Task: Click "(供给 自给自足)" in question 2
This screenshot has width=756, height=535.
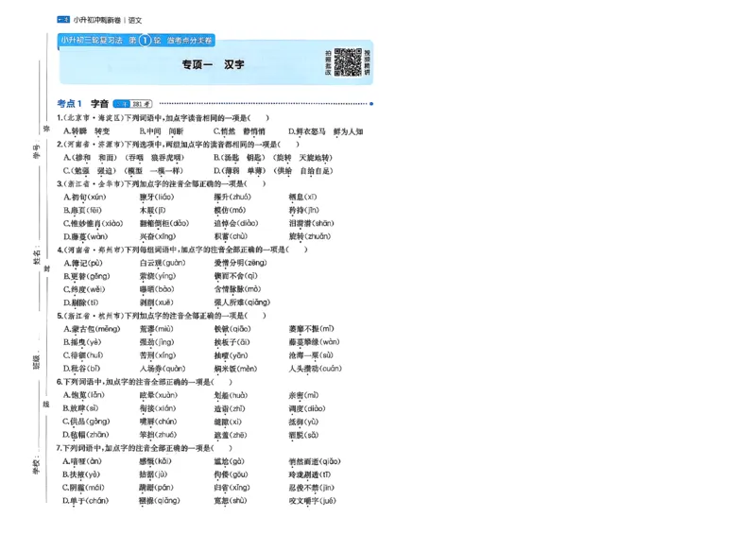Action: point(303,171)
